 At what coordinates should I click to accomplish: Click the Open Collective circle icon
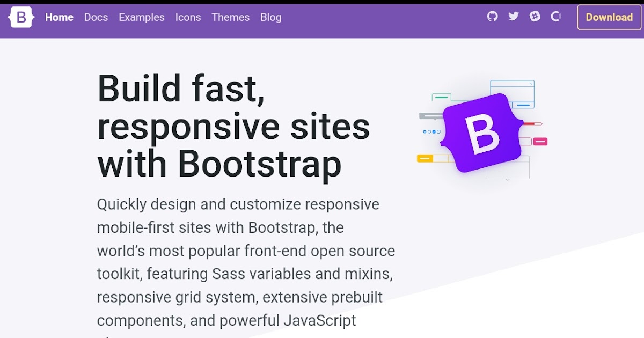(555, 17)
